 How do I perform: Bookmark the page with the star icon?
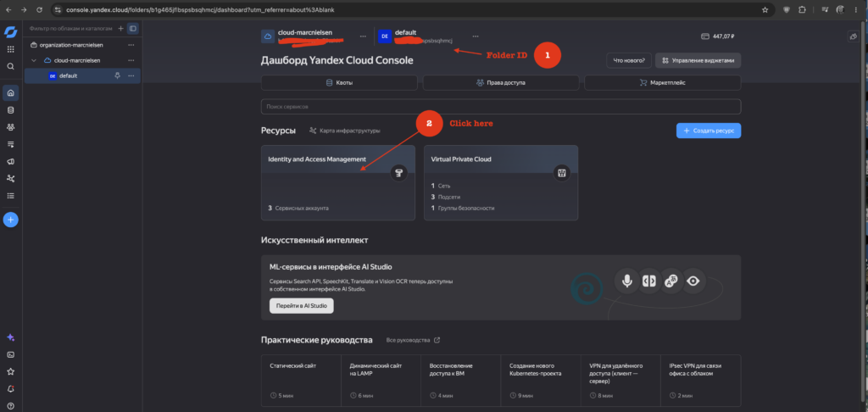pyautogui.click(x=765, y=10)
